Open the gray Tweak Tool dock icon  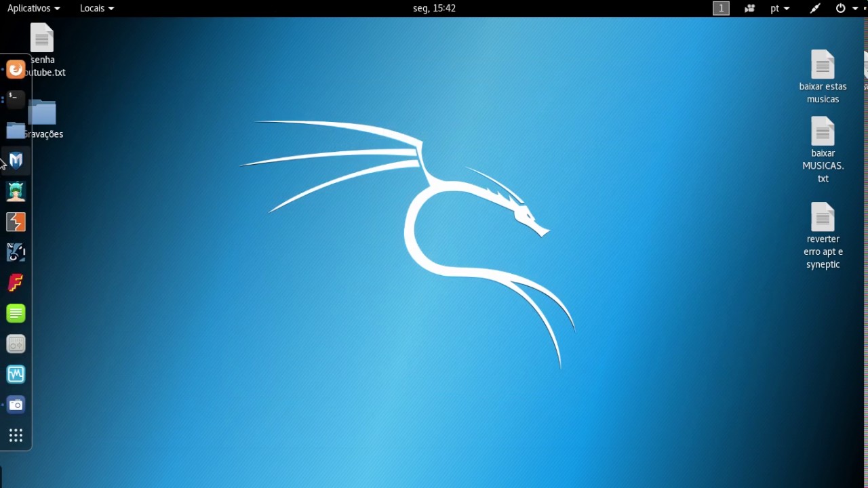click(16, 344)
